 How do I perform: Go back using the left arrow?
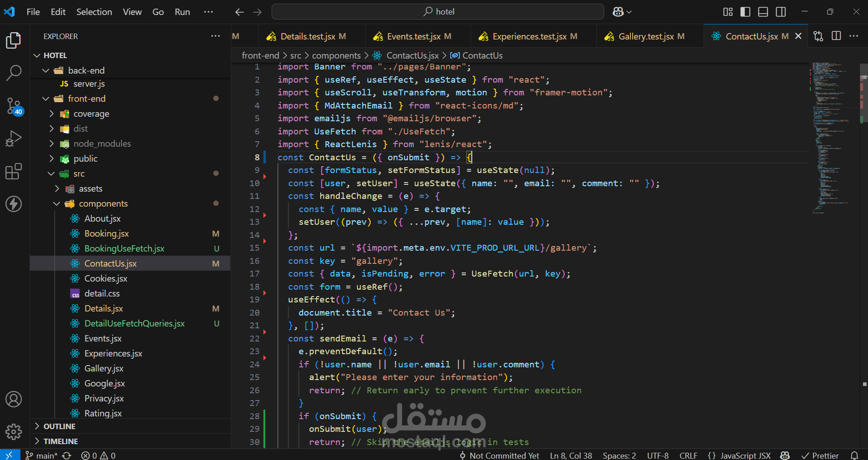tap(239, 12)
